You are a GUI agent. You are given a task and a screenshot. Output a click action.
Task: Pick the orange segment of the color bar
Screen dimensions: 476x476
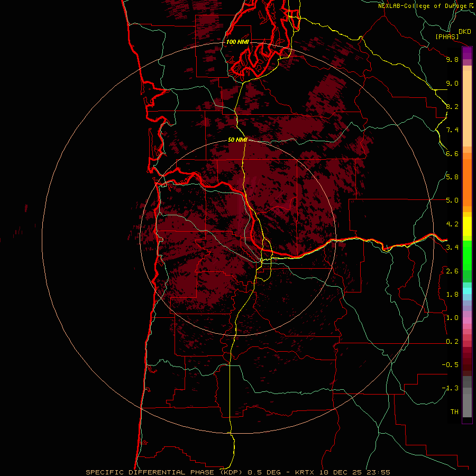click(467, 182)
